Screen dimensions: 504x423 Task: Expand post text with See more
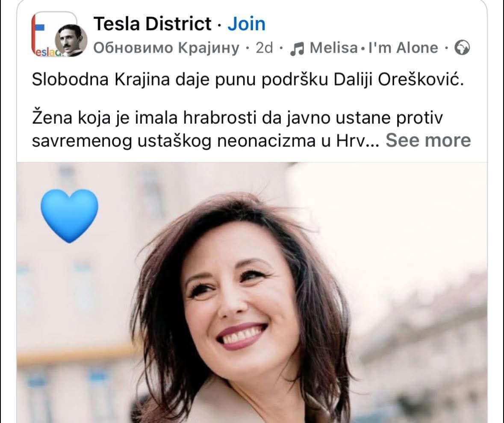tap(428, 140)
